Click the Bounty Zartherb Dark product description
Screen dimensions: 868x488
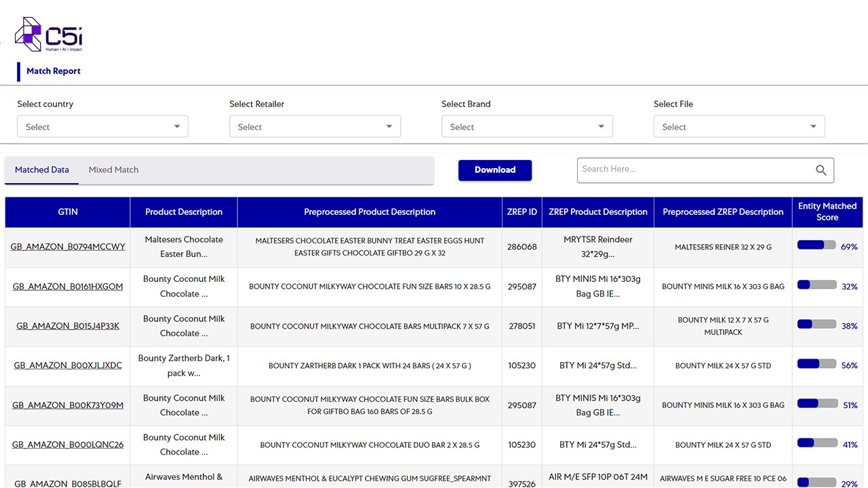184,365
